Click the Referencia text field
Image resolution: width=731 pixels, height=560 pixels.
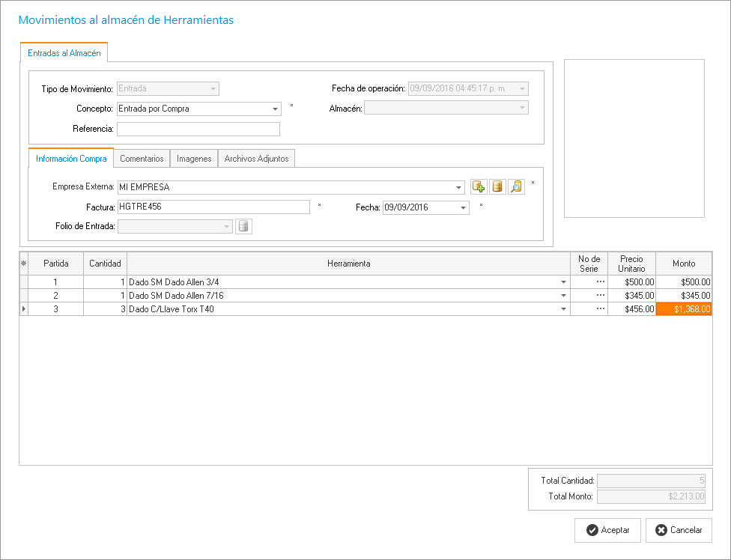(198, 130)
